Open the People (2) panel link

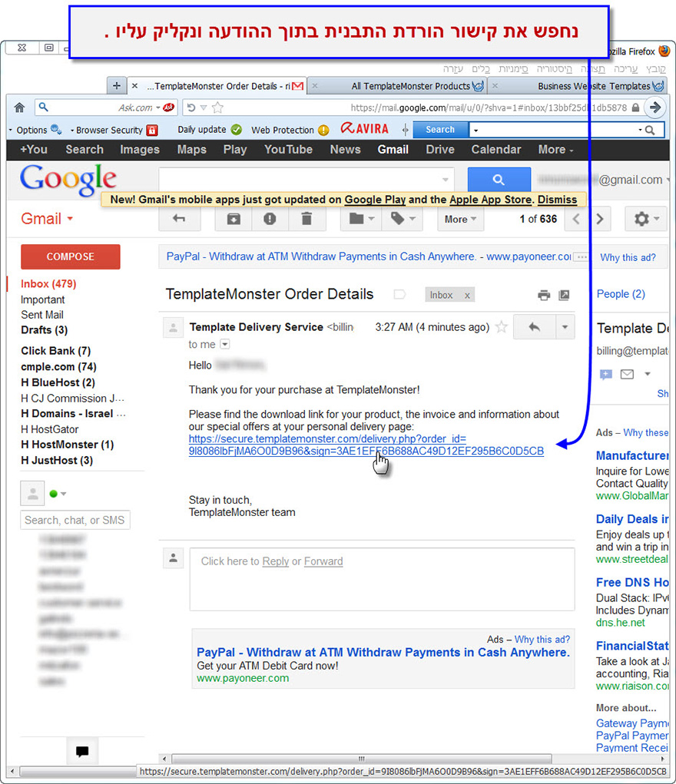coord(621,293)
